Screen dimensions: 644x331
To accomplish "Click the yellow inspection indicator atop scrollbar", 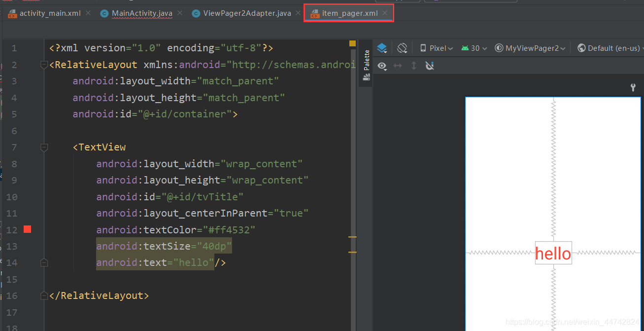I will [x=352, y=43].
